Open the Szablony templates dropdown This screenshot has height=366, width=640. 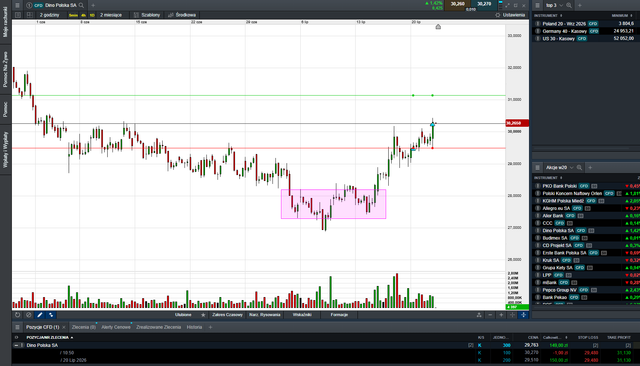[147, 15]
